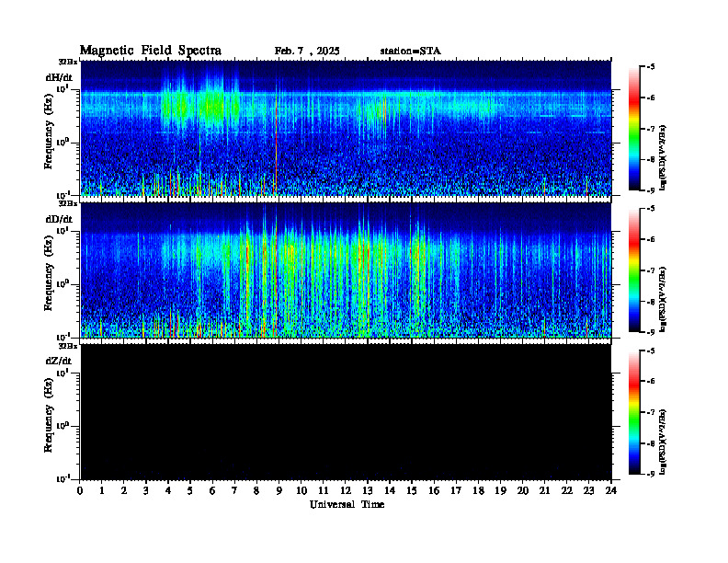Click hour 10 on the Universal Time axis
The width and height of the screenshot is (728, 563).
301,491
